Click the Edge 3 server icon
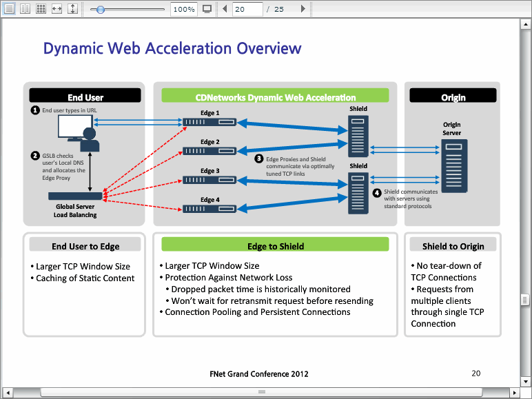The image size is (532, 399). point(209,180)
